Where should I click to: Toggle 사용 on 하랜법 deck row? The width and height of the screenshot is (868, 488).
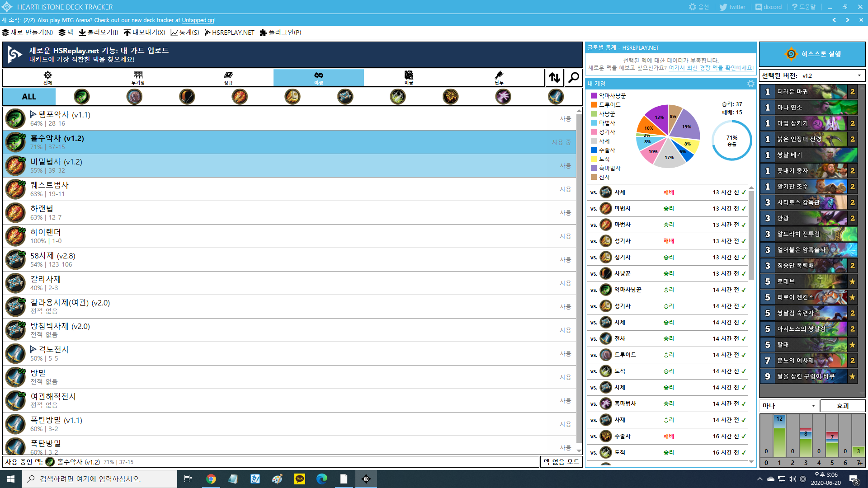click(565, 213)
